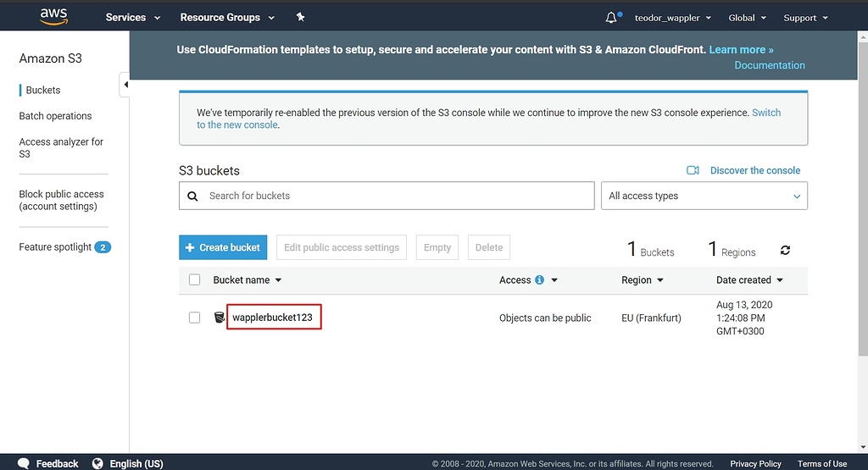Click the Learn more link

point(741,50)
